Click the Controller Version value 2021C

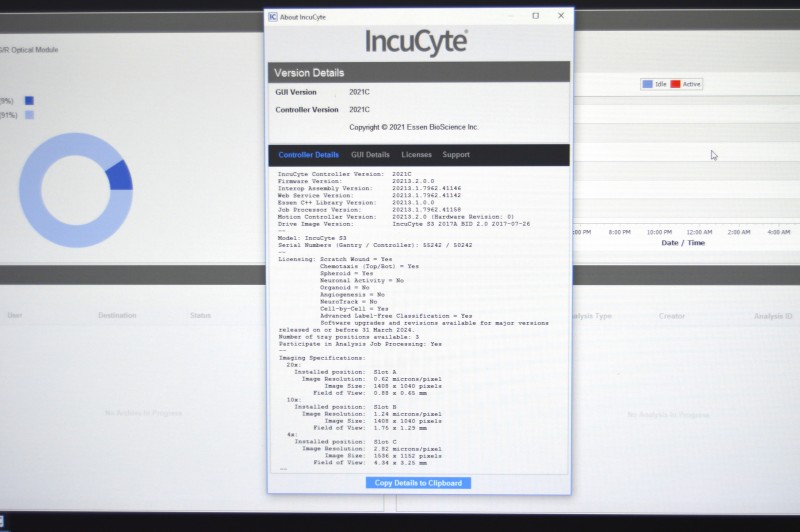pos(359,110)
